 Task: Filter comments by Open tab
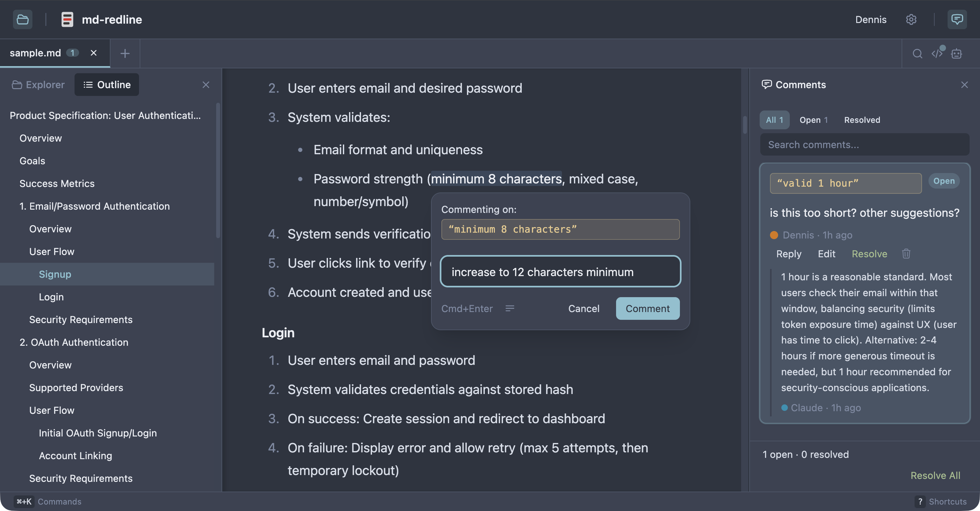point(813,120)
